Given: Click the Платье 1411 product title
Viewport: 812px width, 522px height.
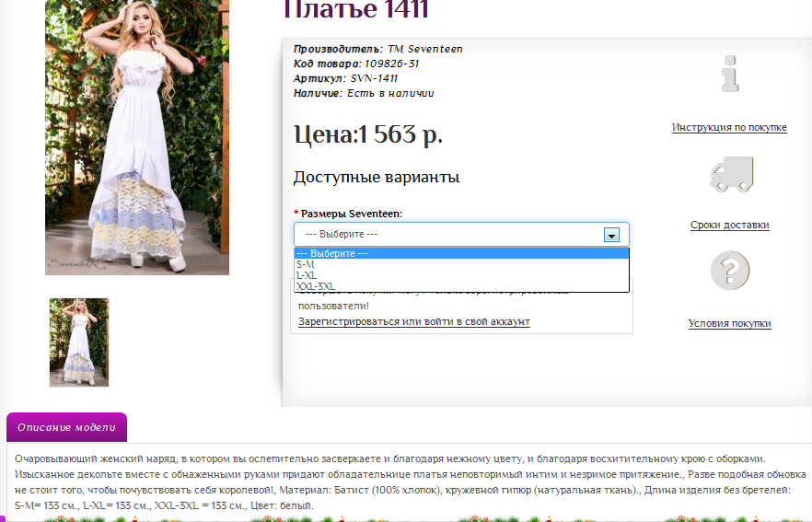Looking at the screenshot, I should coord(355,9).
